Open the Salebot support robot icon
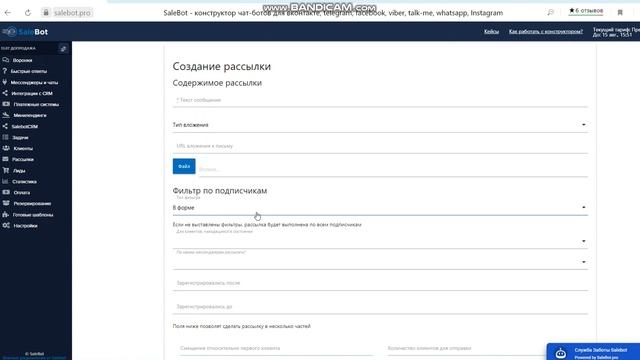This screenshot has width=640, height=360. point(561,353)
